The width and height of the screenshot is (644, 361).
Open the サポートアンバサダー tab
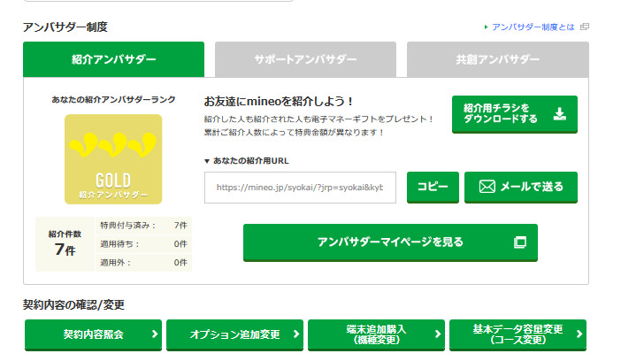[x=305, y=59]
